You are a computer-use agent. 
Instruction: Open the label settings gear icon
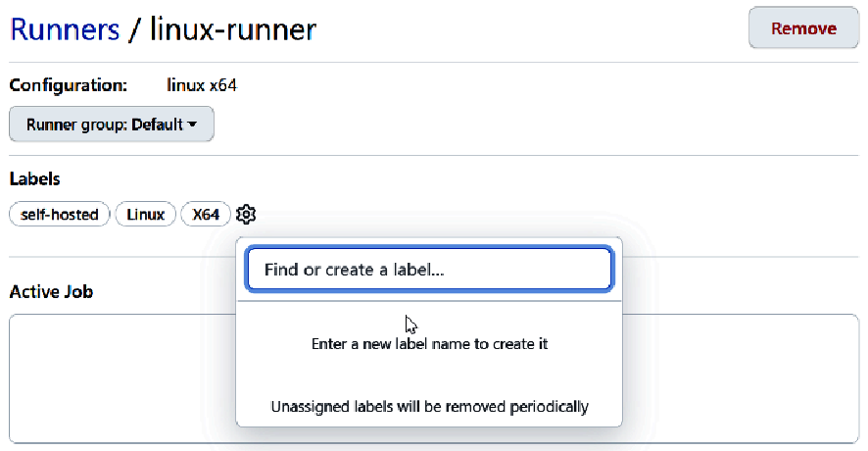pyautogui.click(x=246, y=214)
